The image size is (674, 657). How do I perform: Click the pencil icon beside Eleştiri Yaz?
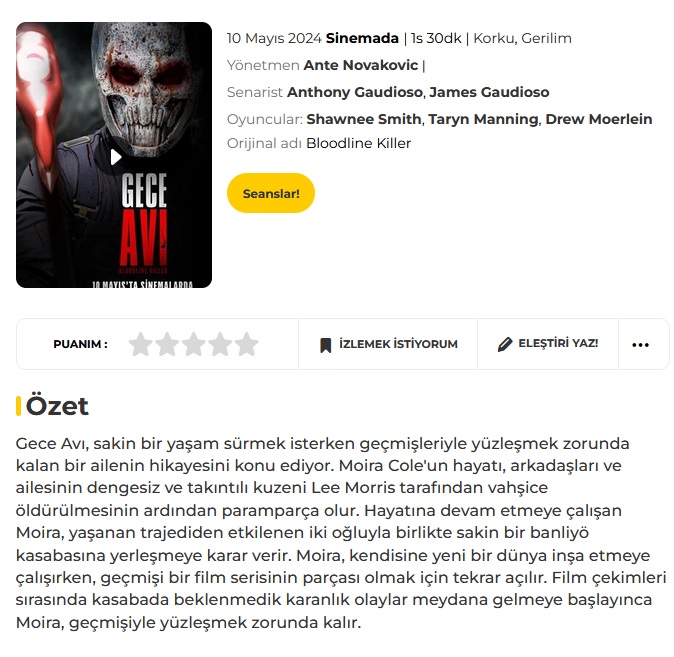505,344
